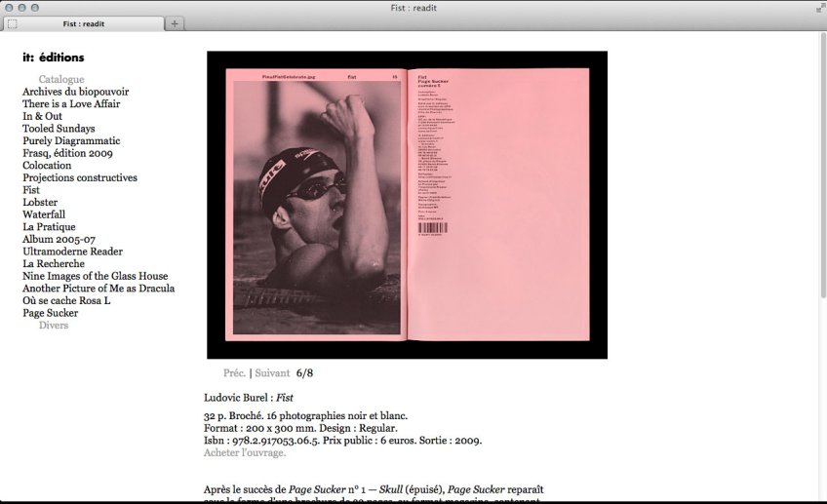Open the Waterfall entry
The width and height of the screenshot is (827, 504).
tap(44, 214)
